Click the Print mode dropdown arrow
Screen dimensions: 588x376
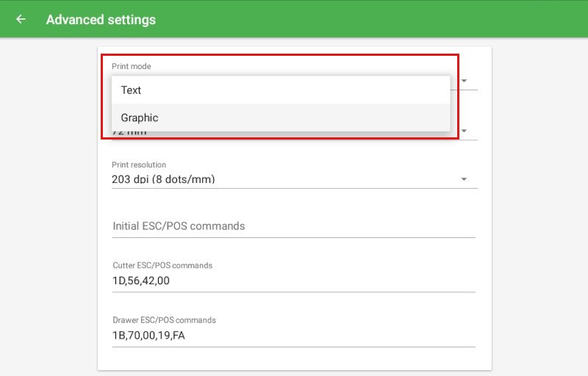(x=464, y=81)
